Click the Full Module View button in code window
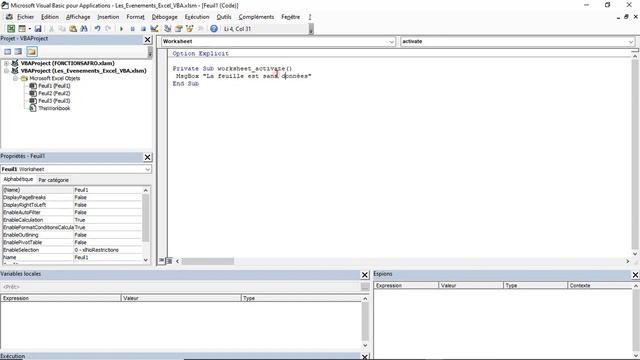Screen dimensions: 640x360 [x=169, y=261]
